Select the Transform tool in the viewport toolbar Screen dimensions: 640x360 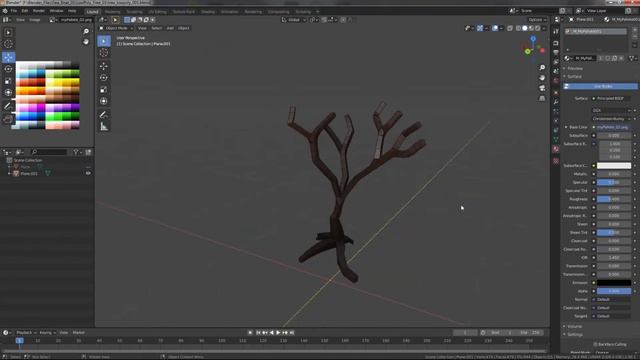104,101
